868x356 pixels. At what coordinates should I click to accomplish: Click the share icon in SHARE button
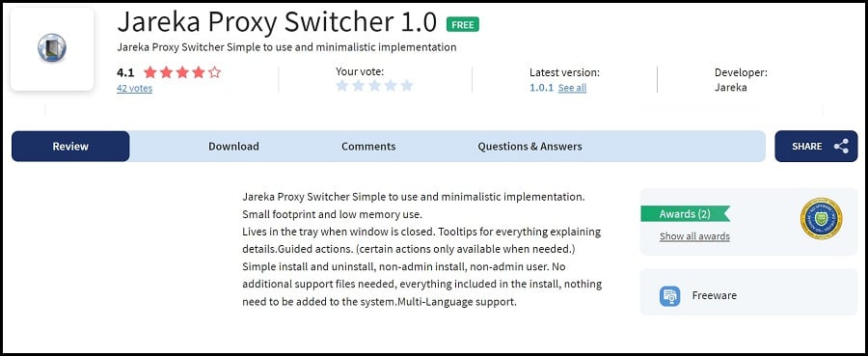click(x=841, y=147)
